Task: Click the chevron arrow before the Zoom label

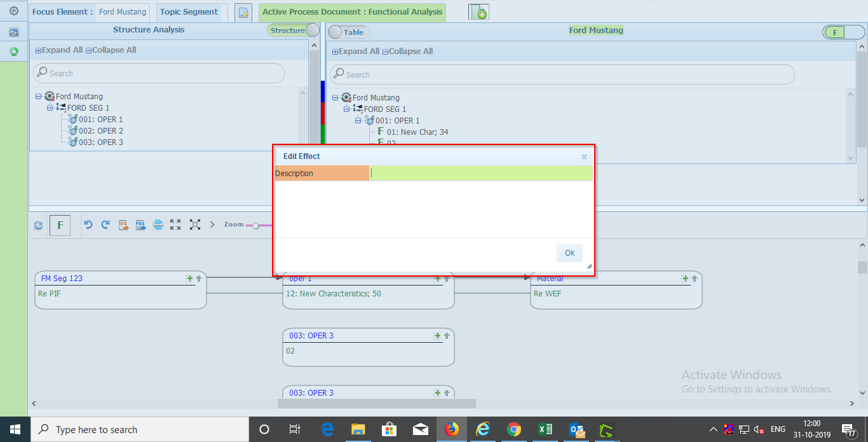Action: pyautogui.click(x=212, y=224)
